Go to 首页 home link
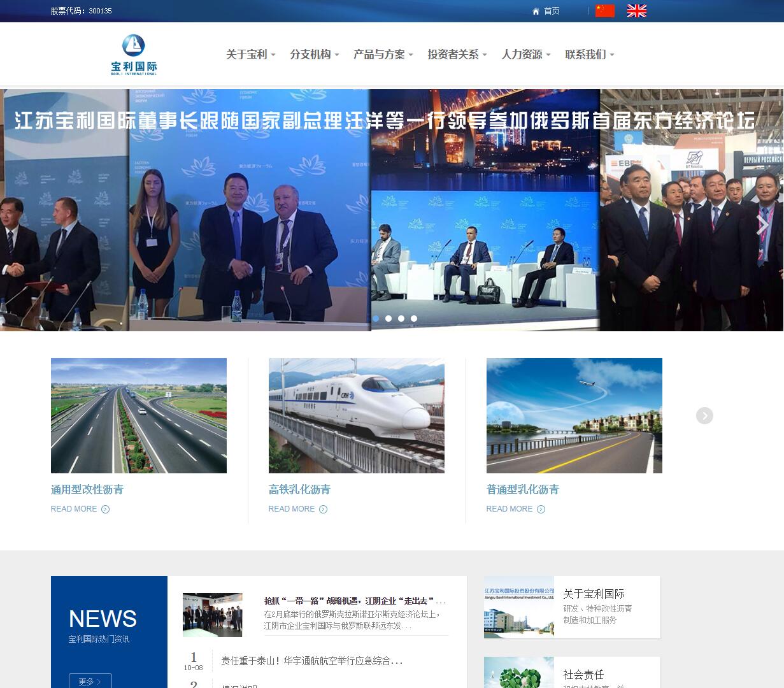784x688 pixels. [552, 11]
